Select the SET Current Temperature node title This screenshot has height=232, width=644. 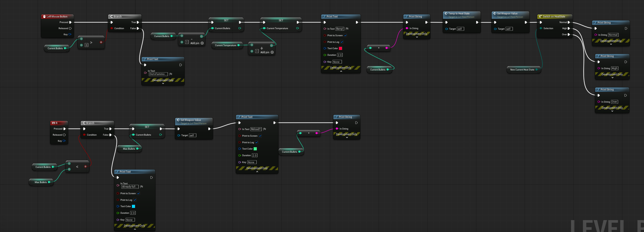coord(281,21)
